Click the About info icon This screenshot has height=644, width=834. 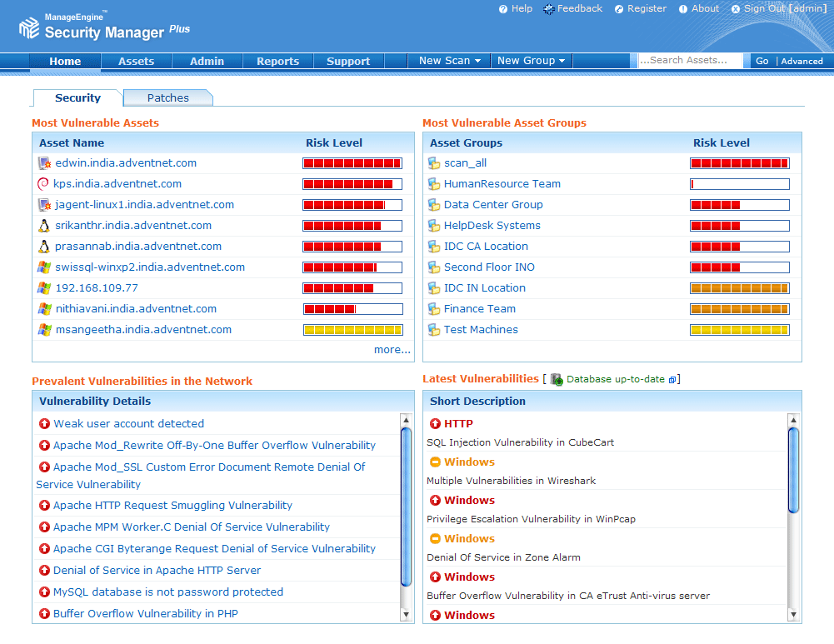[683, 9]
